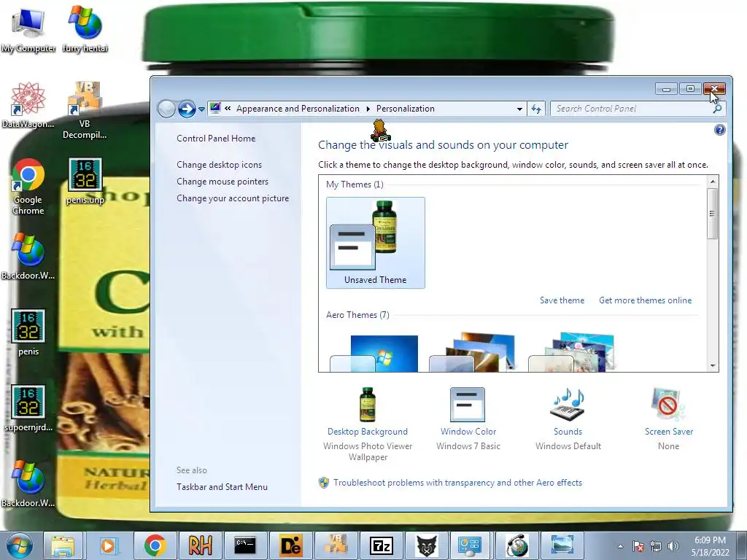The image size is (747, 560).
Task: Click the blue help question mark icon
Action: [x=719, y=130]
